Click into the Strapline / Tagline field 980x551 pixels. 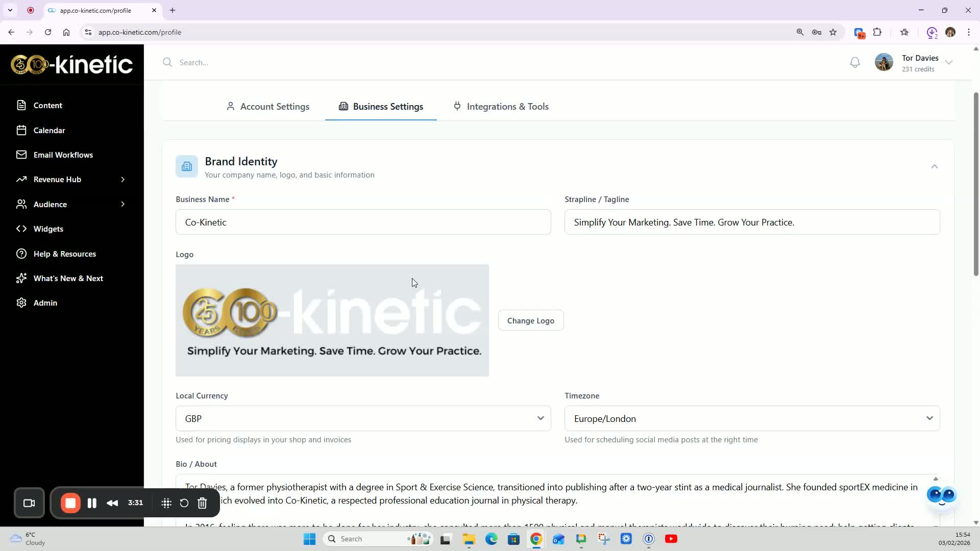point(752,222)
